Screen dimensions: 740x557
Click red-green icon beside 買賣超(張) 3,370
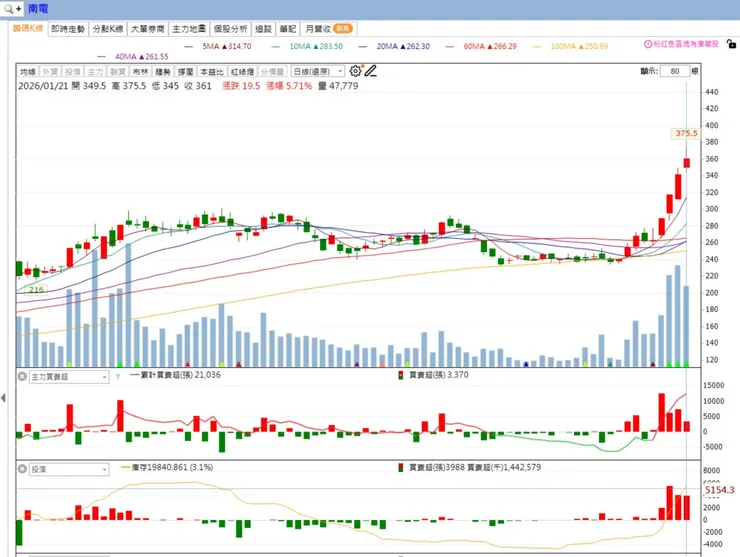tap(401, 375)
